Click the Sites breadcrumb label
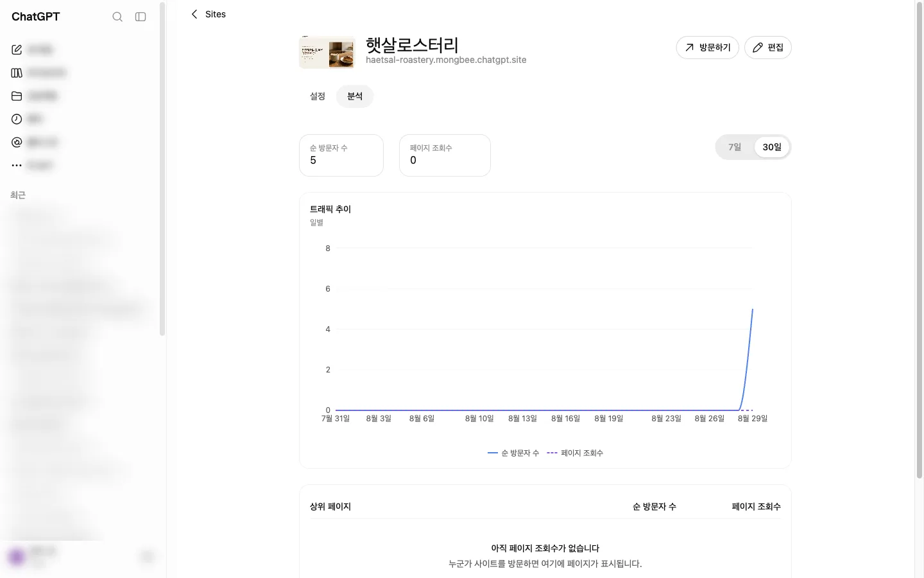This screenshot has height=578, width=924. 216,14
